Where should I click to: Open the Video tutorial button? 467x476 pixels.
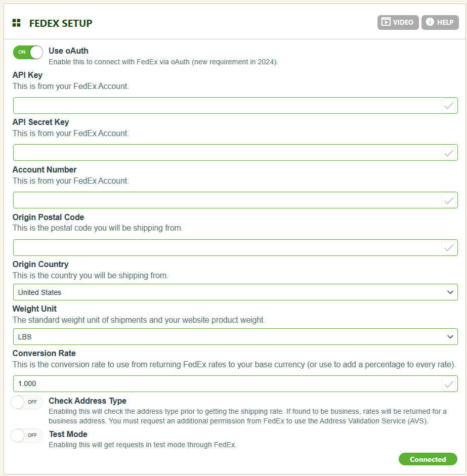tap(398, 22)
